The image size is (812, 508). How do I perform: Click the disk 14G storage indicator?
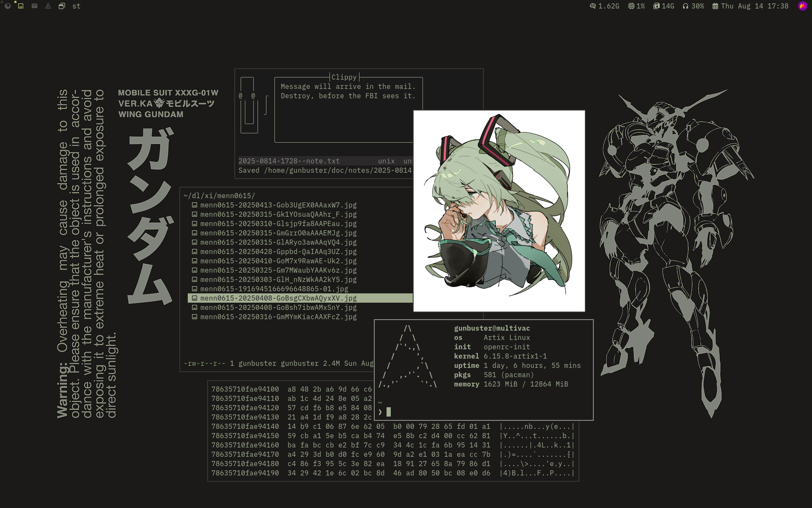[664, 6]
